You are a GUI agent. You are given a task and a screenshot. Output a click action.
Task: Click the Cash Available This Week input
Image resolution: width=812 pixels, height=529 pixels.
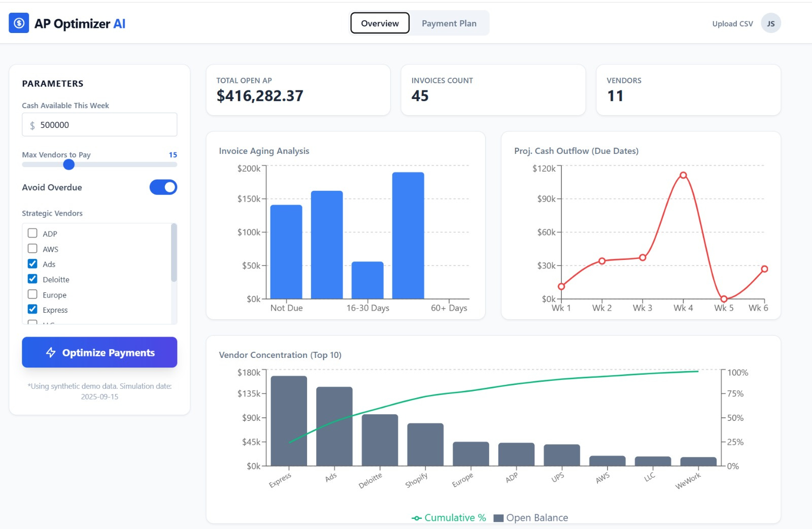click(x=99, y=125)
